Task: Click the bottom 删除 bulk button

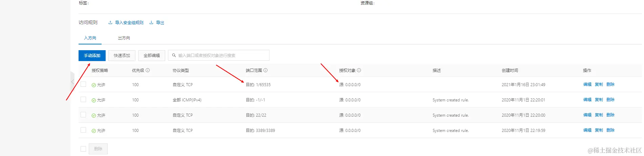Action: point(98,149)
